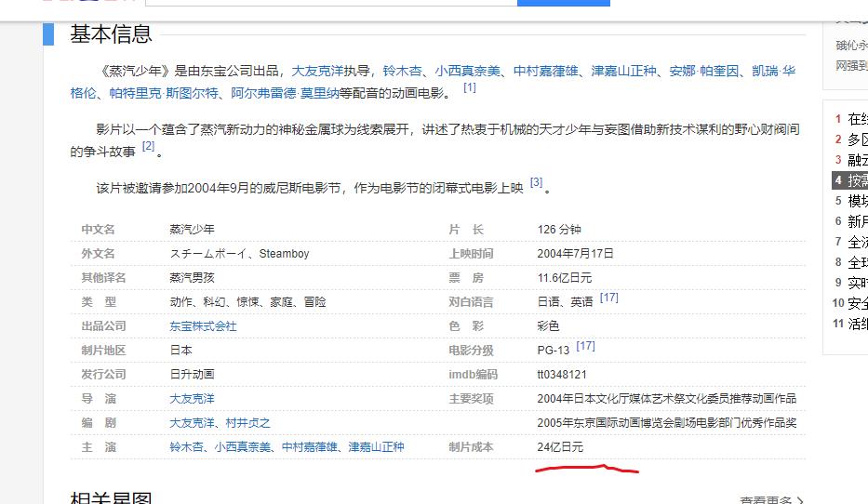Viewport: 868px width, 504px height.
Task: Click citation [2] after 争斗故事
Action: pyautogui.click(x=148, y=146)
